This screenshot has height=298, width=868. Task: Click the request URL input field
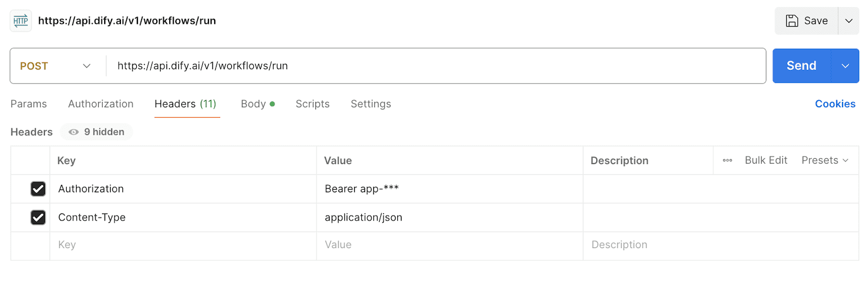coord(434,66)
